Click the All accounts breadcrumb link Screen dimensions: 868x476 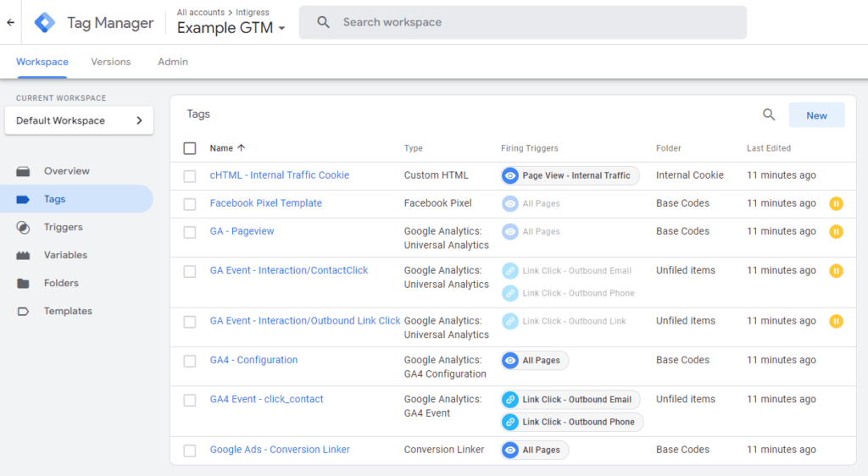200,12
